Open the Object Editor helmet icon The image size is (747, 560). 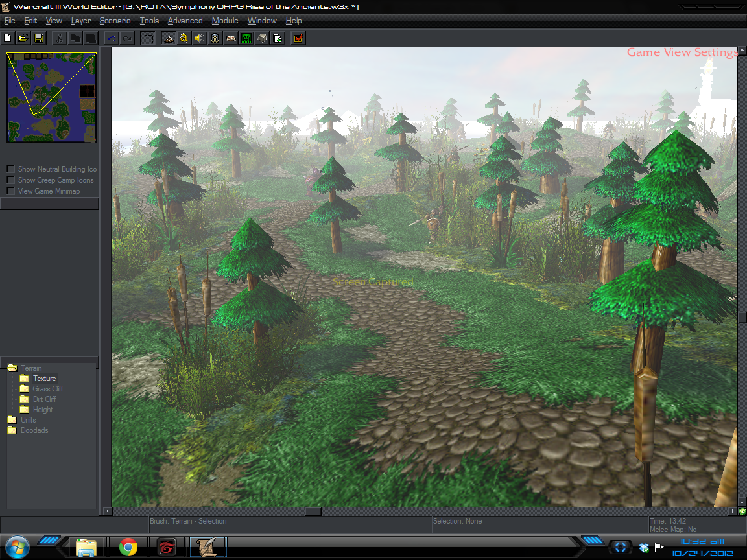[215, 38]
